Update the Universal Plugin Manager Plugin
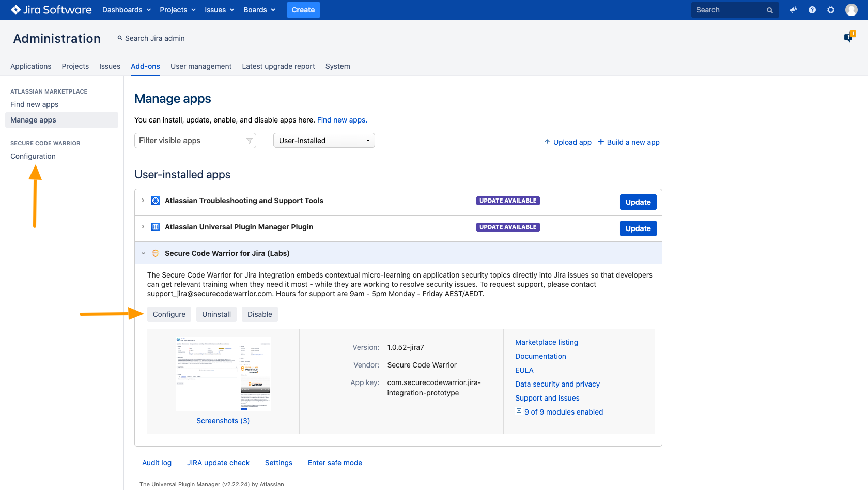 pyautogui.click(x=638, y=228)
